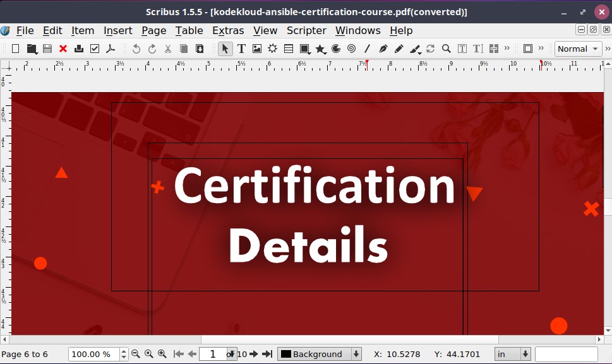The image size is (612, 364).
Task: Select the Insert Table tool
Action: 288,49
